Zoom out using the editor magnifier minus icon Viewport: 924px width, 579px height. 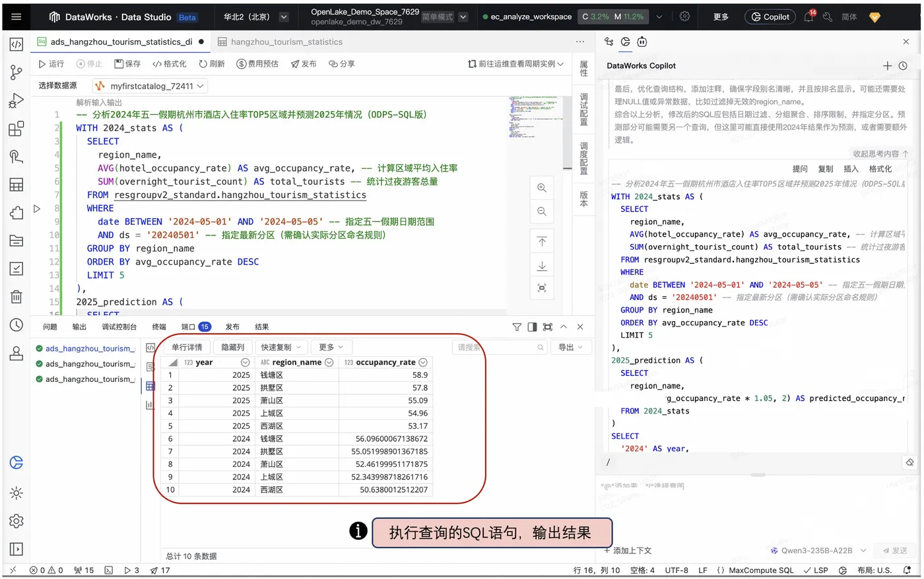542,212
